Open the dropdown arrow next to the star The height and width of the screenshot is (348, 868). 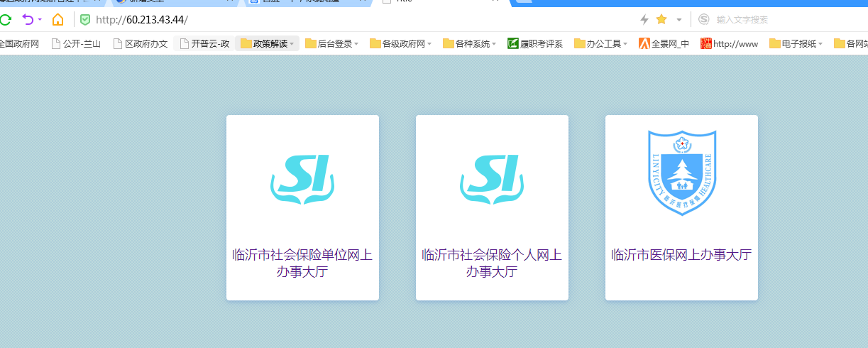pos(679,20)
